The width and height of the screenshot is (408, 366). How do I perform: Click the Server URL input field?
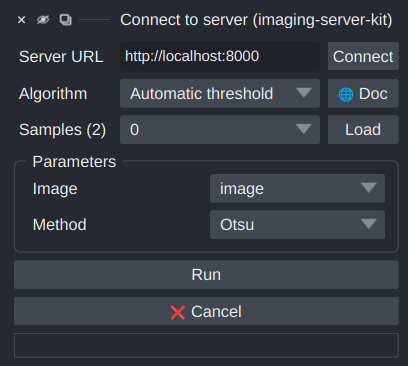pos(220,56)
